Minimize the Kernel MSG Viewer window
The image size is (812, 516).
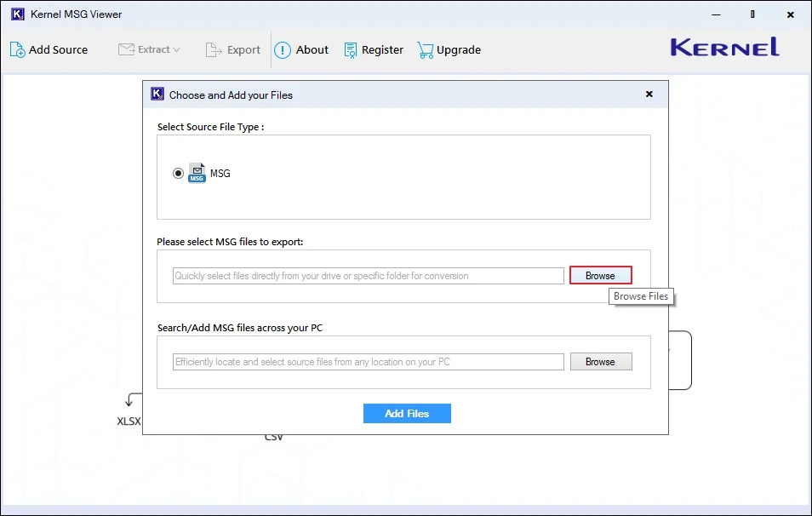click(x=716, y=14)
